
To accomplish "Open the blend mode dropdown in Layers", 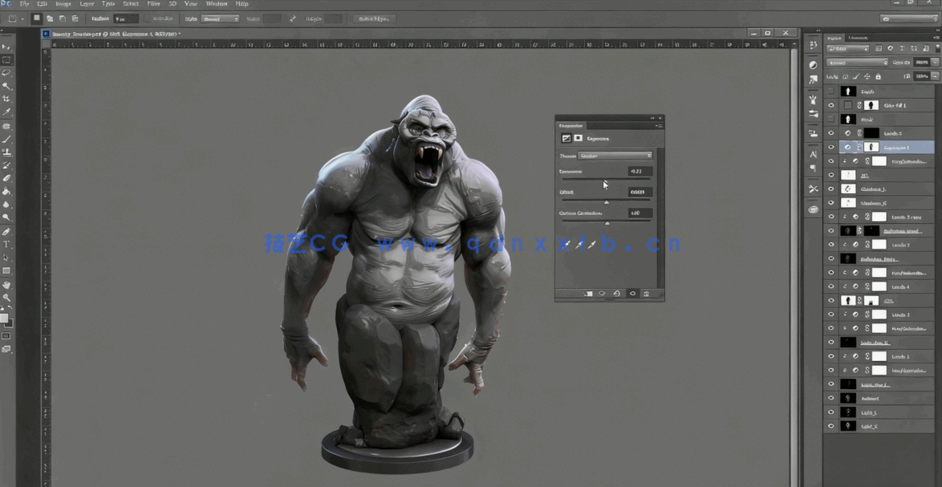I will 857,62.
